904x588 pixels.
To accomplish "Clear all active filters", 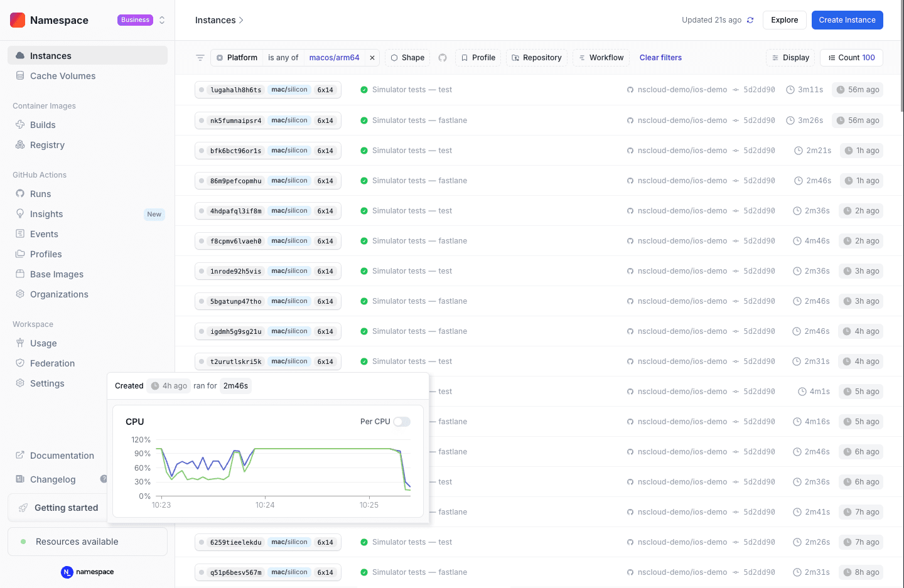I will (660, 57).
